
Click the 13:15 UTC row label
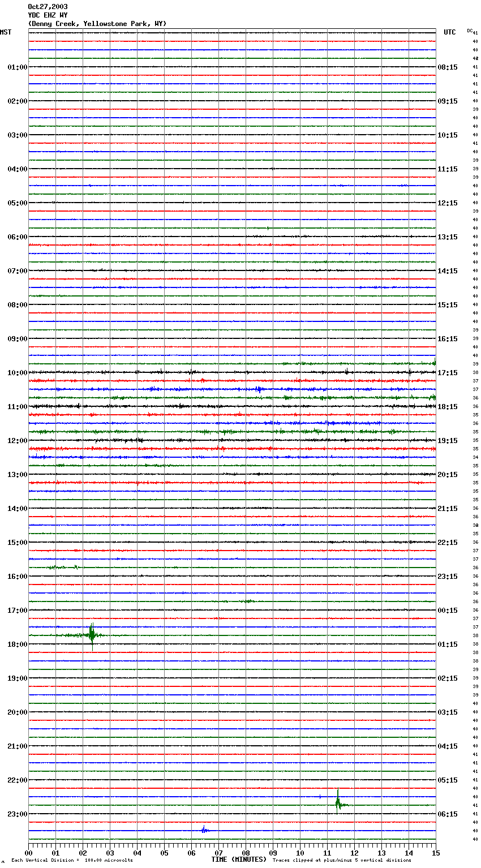click(x=448, y=237)
